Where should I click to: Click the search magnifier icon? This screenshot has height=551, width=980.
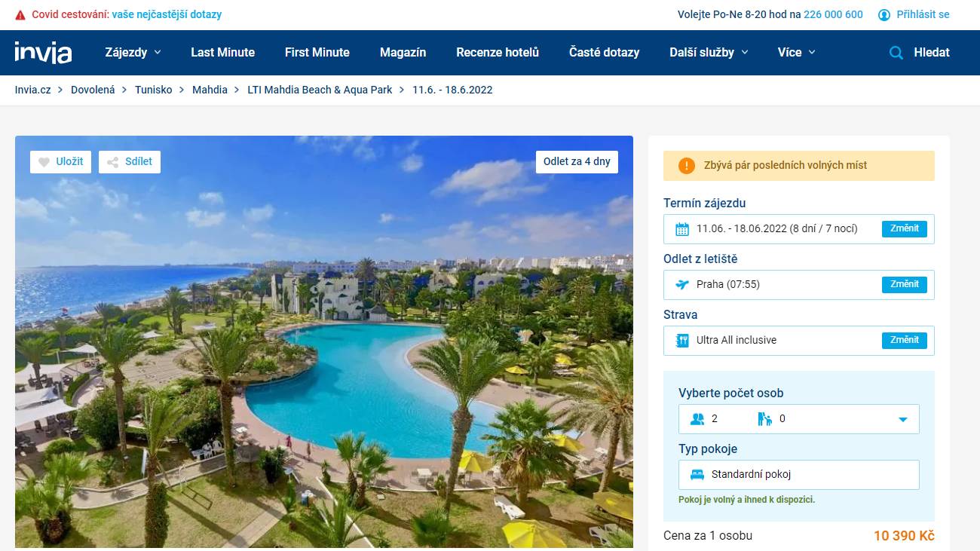(896, 53)
